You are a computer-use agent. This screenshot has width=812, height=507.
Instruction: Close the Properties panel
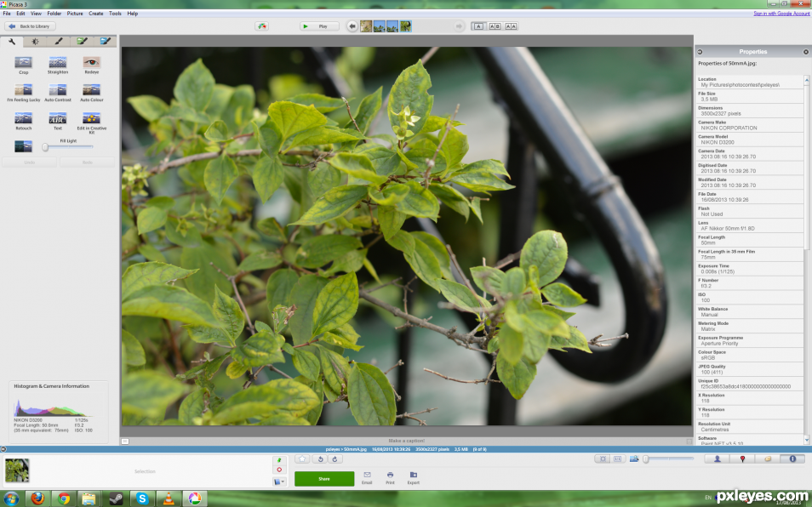coord(806,52)
